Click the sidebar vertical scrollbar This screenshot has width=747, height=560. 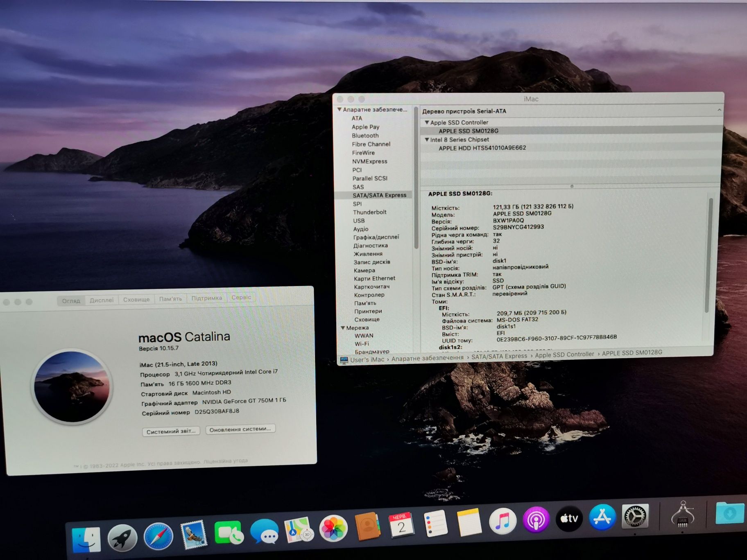(x=416, y=177)
